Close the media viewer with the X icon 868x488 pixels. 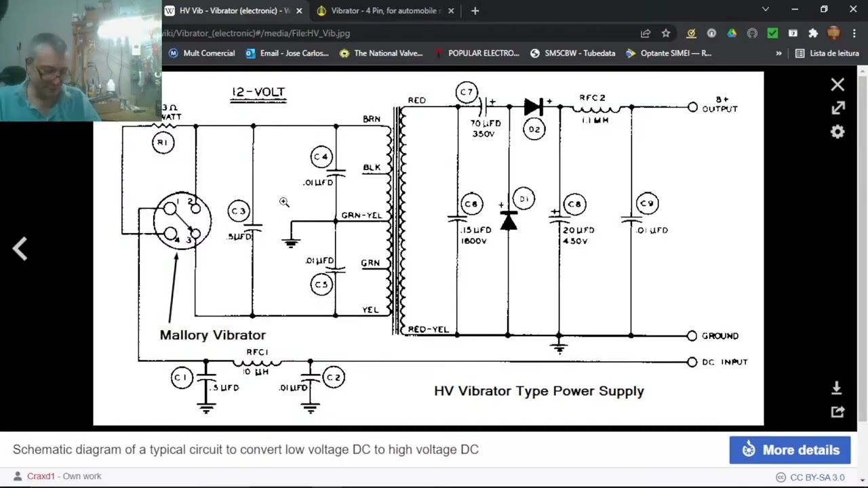coord(837,85)
